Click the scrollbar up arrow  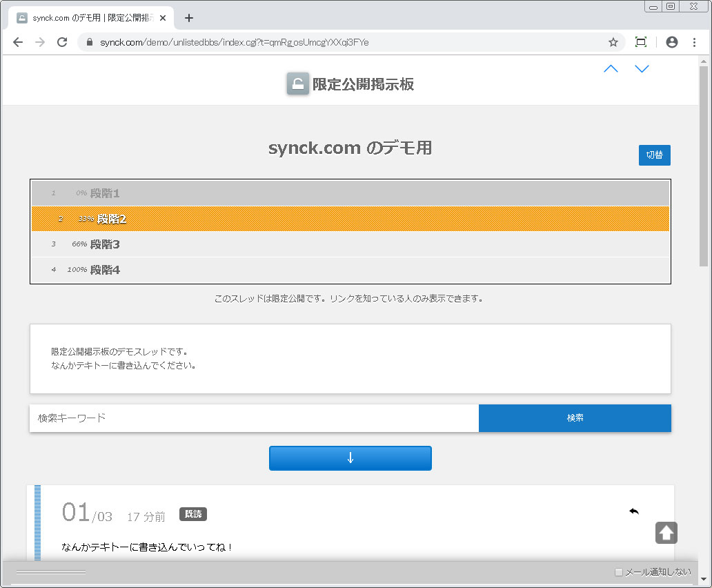[703, 61]
